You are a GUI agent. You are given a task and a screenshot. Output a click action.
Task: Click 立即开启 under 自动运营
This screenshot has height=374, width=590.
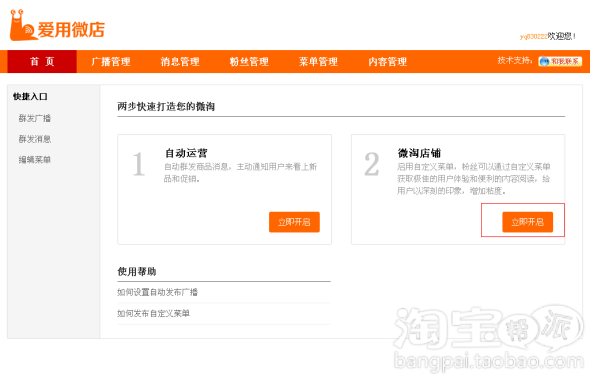(x=294, y=222)
